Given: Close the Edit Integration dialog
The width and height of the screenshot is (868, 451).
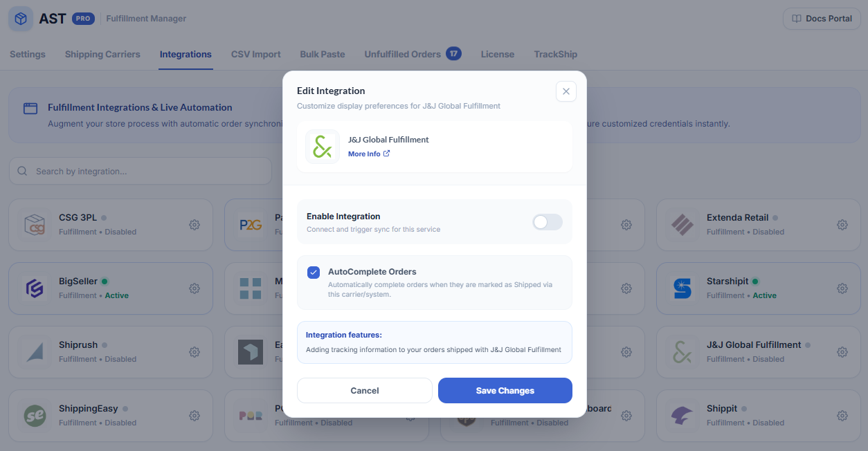Looking at the screenshot, I should (x=566, y=91).
